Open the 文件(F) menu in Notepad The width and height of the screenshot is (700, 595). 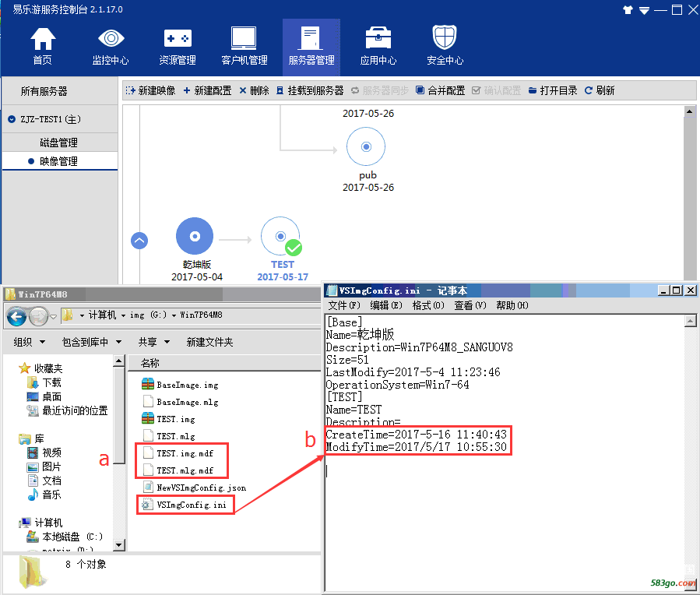[344, 305]
